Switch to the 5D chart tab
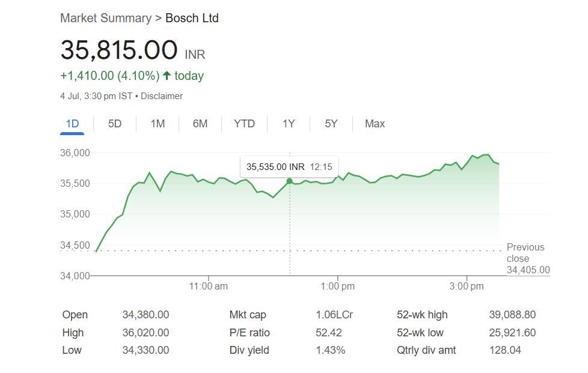 [115, 124]
